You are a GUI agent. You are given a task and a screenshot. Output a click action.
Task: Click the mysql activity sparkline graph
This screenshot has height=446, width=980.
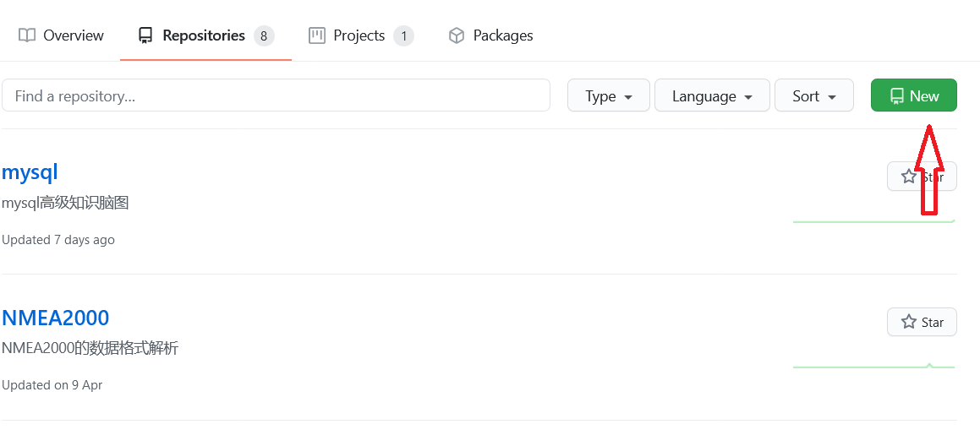point(873,220)
